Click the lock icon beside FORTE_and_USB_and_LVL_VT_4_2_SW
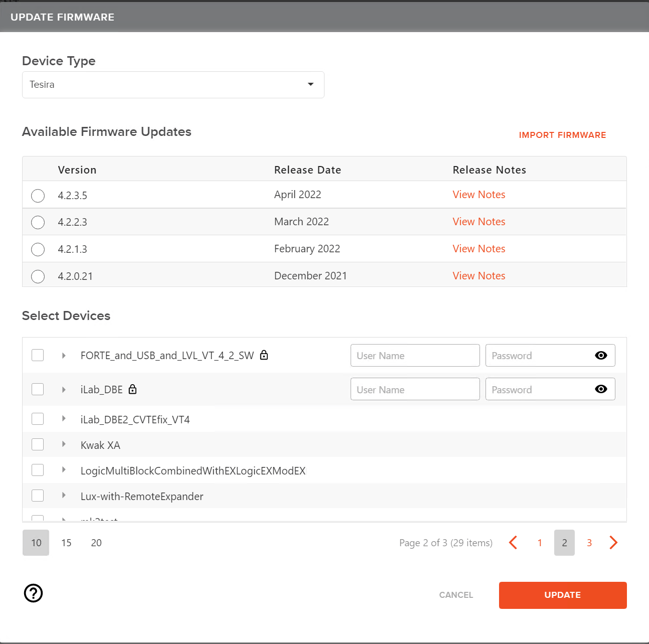 264,355
